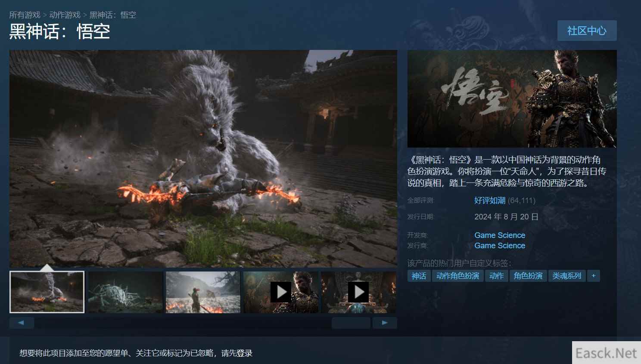Click the 登录 sign-in link

tap(245, 353)
